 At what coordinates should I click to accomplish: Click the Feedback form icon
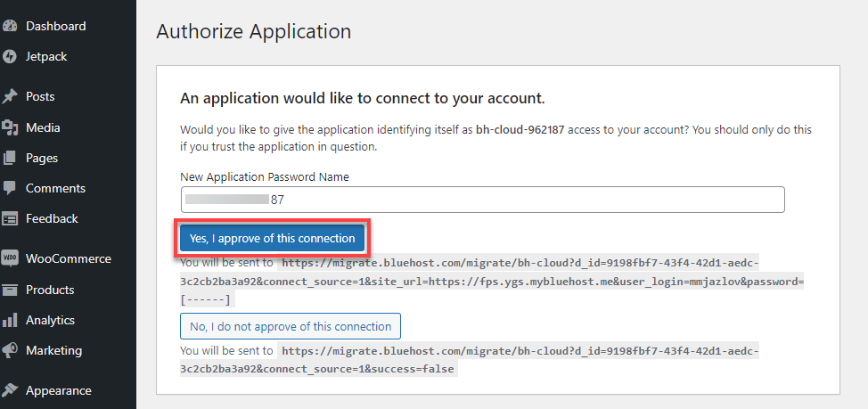pyautogui.click(x=10, y=218)
